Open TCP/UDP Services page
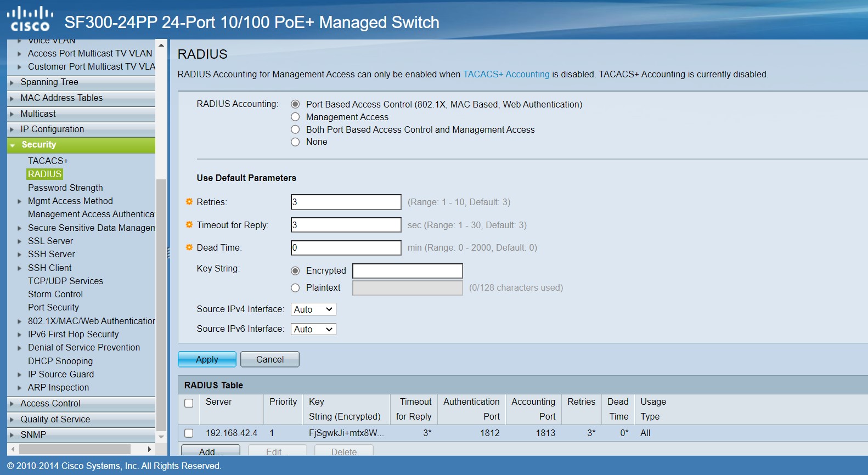This screenshot has width=868, height=475. (65, 281)
